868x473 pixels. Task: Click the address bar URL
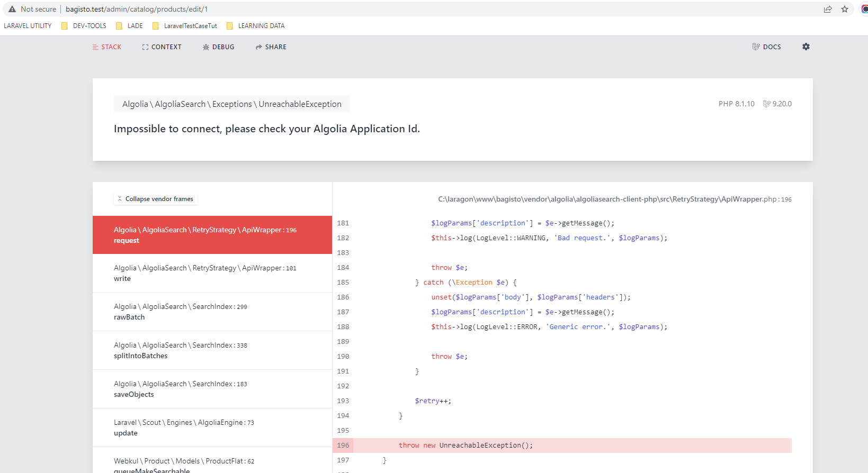point(137,9)
